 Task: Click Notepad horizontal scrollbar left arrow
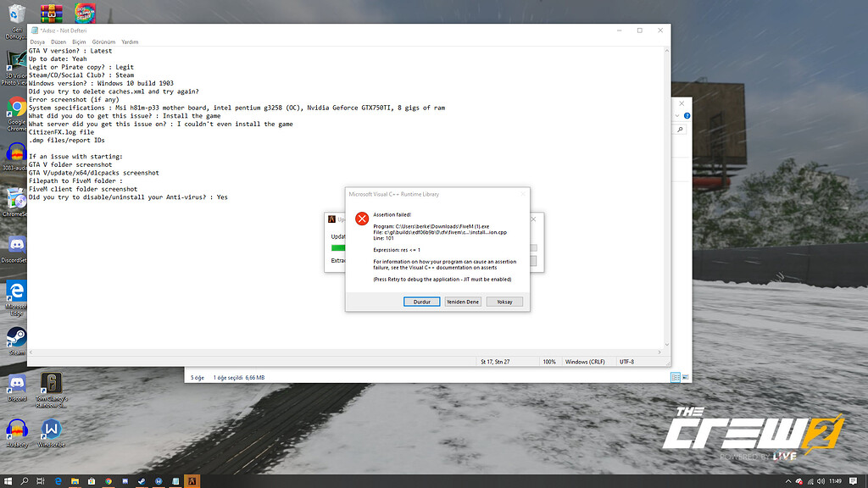click(31, 352)
